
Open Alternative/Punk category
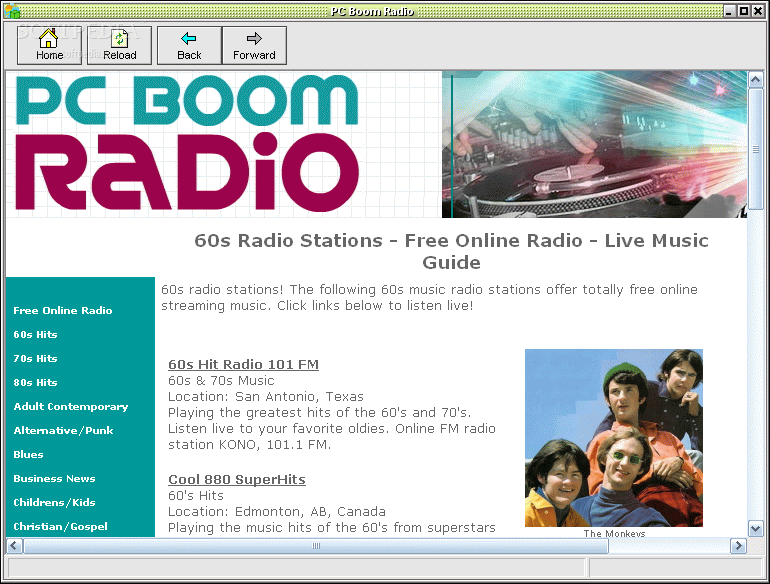(63, 431)
